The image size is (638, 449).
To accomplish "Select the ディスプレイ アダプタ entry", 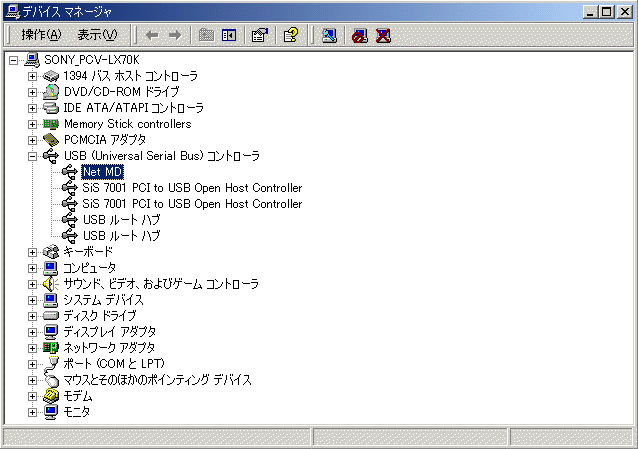I will coord(109,332).
